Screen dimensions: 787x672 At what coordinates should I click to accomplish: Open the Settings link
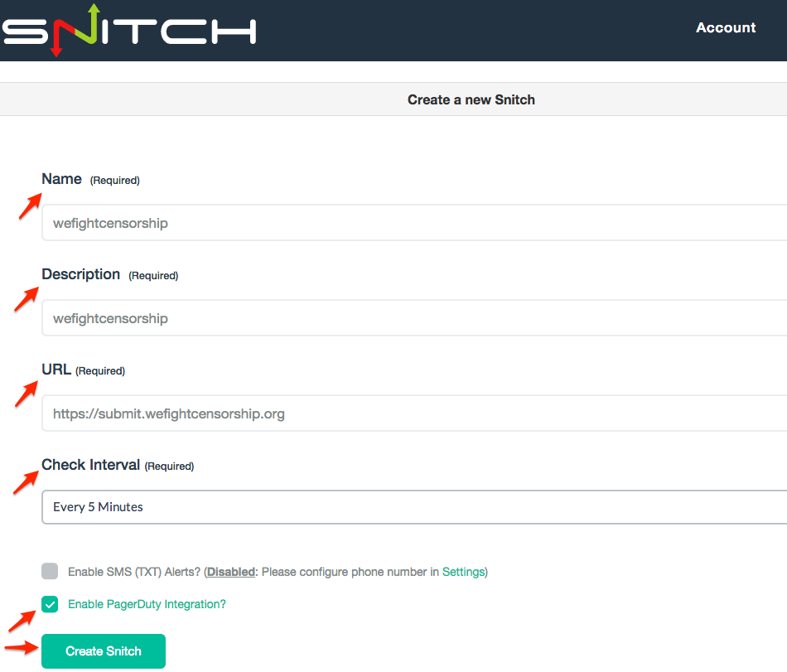click(463, 572)
